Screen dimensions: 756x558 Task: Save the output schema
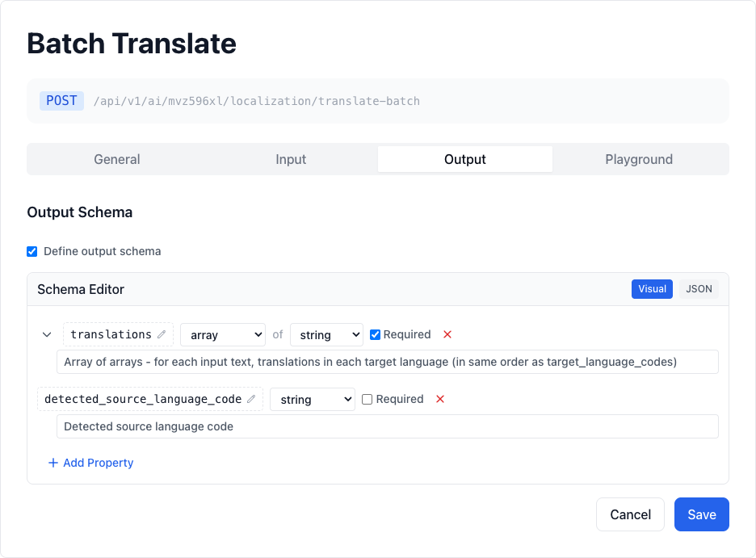click(x=701, y=514)
